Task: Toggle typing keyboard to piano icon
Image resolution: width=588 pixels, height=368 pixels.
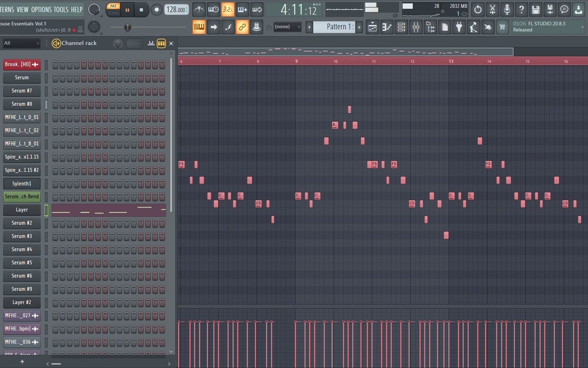Action: click(x=199, y=27)
